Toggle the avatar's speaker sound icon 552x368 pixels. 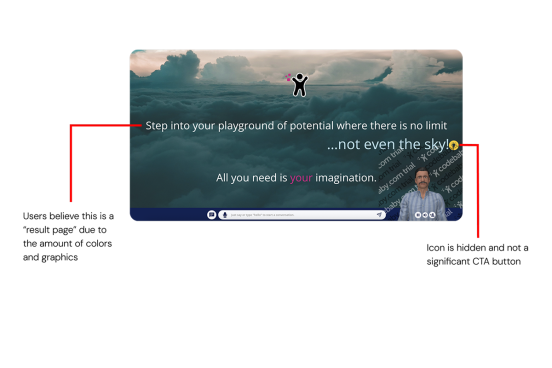(425, 215)
